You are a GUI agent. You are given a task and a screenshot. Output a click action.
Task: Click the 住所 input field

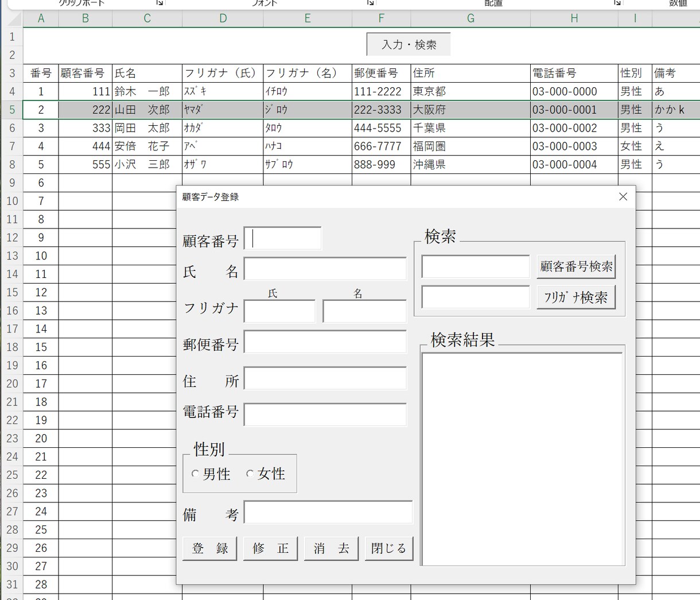point(325,379)
